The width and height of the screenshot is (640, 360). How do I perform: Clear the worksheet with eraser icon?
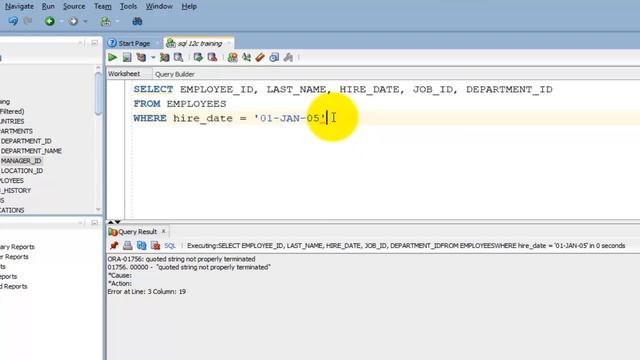click(260, 58)
